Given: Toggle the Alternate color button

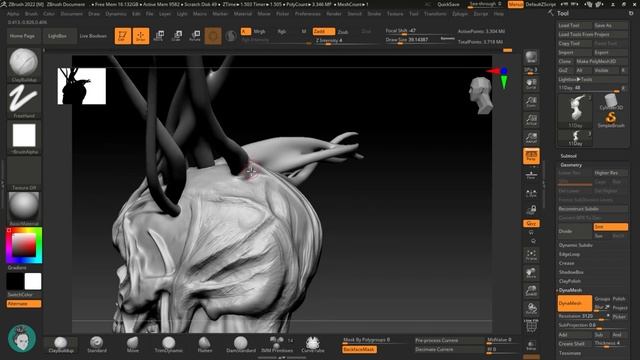Looking at the screenshot, I should pyautogui.click(x=24, y=304).
